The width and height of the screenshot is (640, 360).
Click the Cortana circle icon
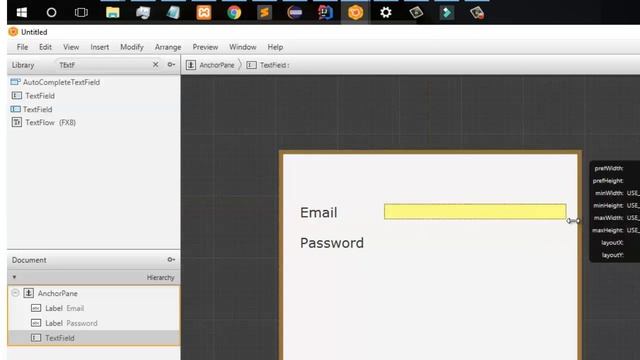(51, 13)
